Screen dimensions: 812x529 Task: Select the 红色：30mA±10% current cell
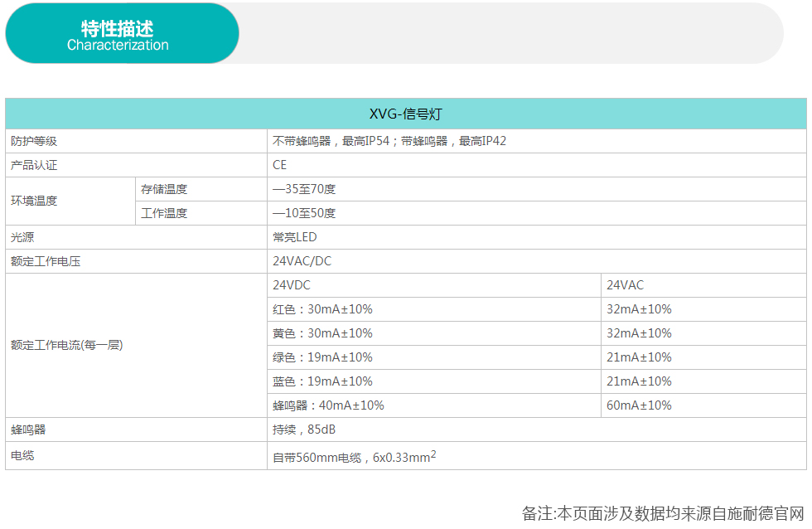coord(322,309)
